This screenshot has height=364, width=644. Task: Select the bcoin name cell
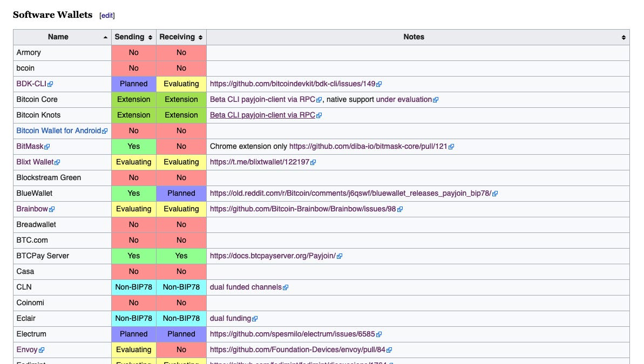(62, 68)
